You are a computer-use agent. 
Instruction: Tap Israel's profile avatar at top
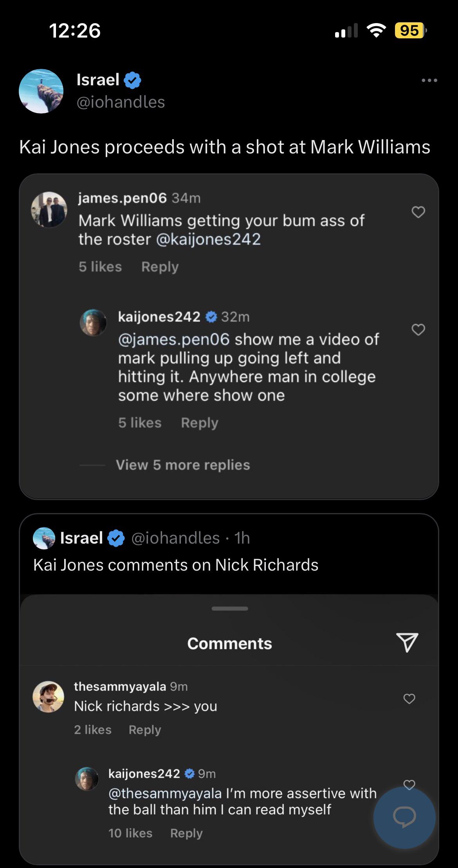(x=41, y=91)
